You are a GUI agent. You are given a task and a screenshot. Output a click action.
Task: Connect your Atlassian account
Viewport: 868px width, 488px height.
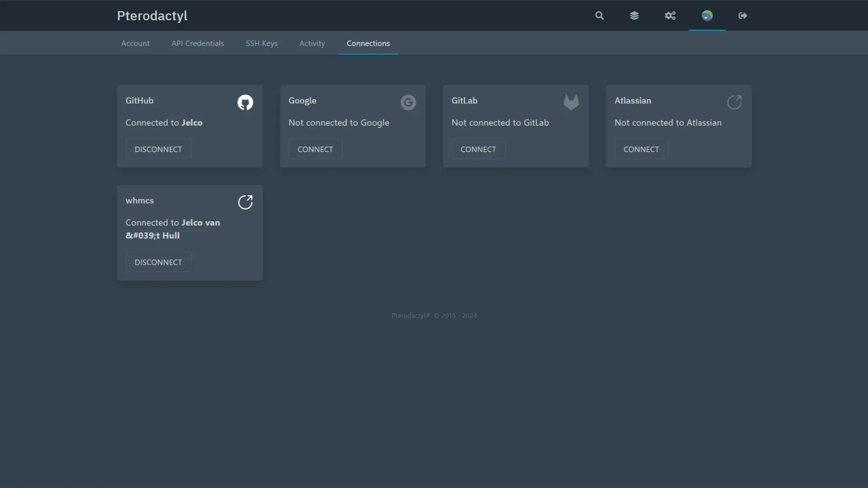coord(641,149)
